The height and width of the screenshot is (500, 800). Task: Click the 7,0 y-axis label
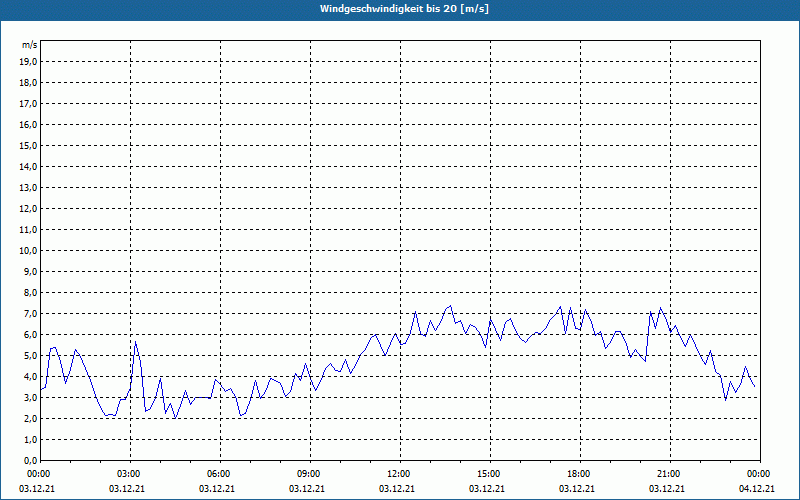coord(30,314)
